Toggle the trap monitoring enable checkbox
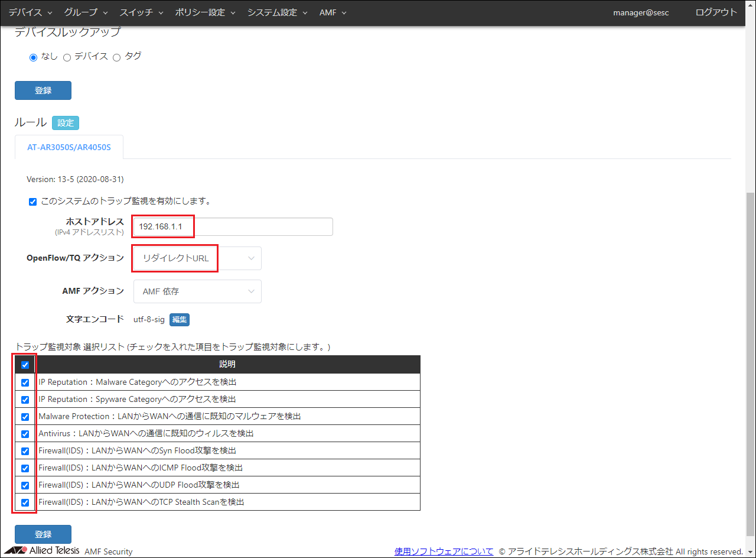Viewport: 756px width, 558px height. pos(32,202)
